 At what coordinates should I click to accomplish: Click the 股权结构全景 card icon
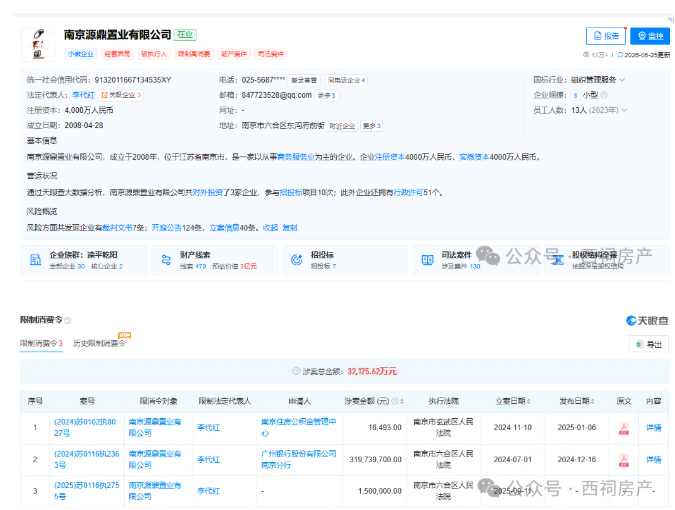pyautogui.click(x=558, y=260)
